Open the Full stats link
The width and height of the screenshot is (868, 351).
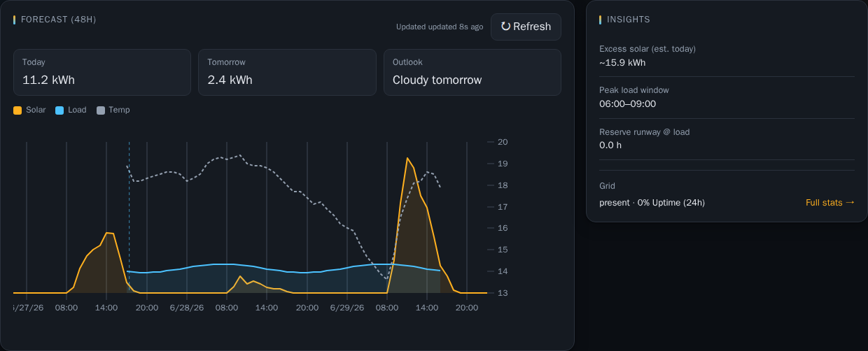[x=830, y=203]
